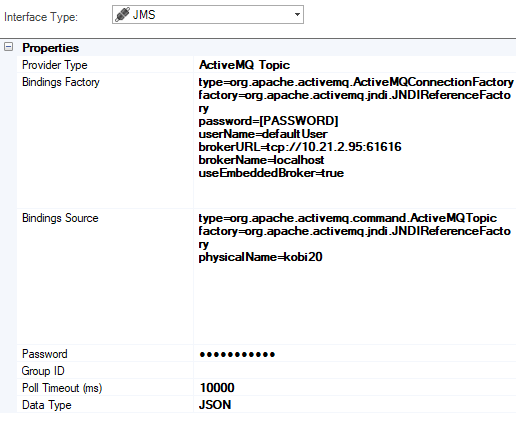The image size is (516, 433).
Task: Select the Data Type property label
Action: 47,405
